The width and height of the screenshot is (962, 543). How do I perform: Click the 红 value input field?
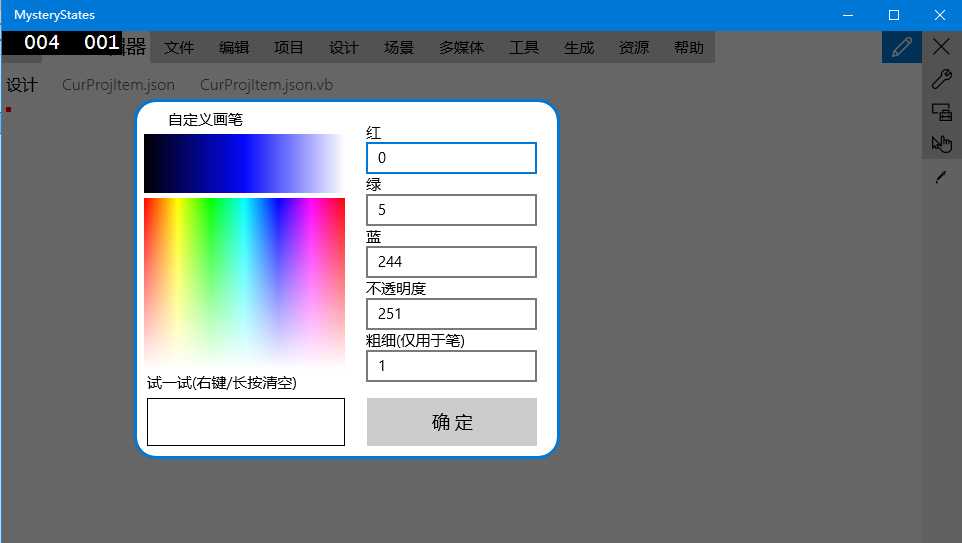452,158
